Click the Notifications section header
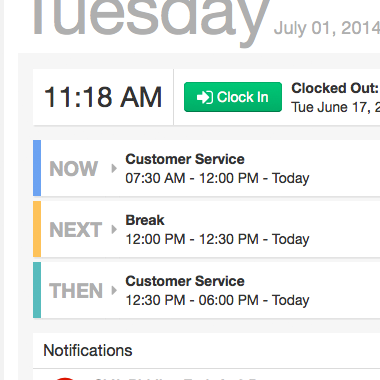Screen dimensions: 380x380 (x=88, y=350)
